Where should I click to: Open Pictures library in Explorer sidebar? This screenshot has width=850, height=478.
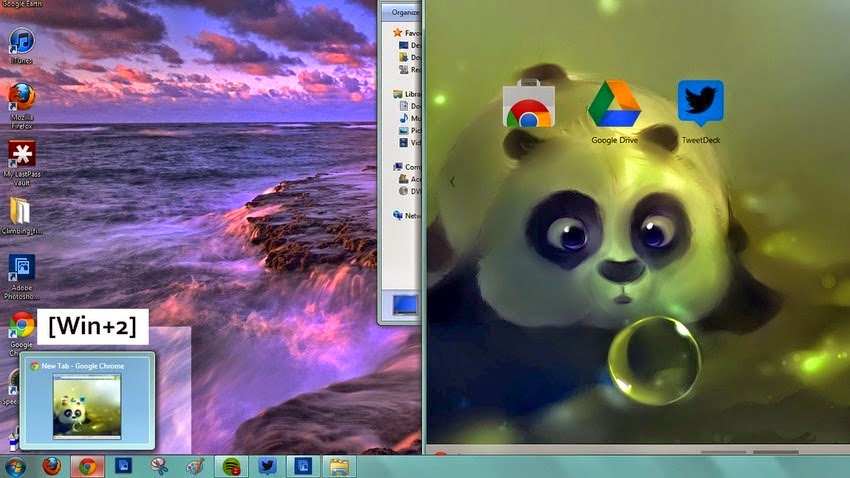[410, 131]
